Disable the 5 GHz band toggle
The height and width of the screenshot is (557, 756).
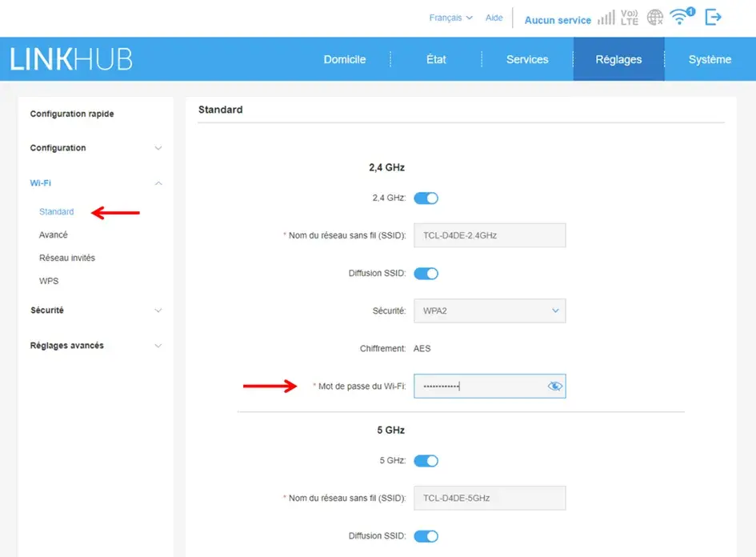point(426,461)
